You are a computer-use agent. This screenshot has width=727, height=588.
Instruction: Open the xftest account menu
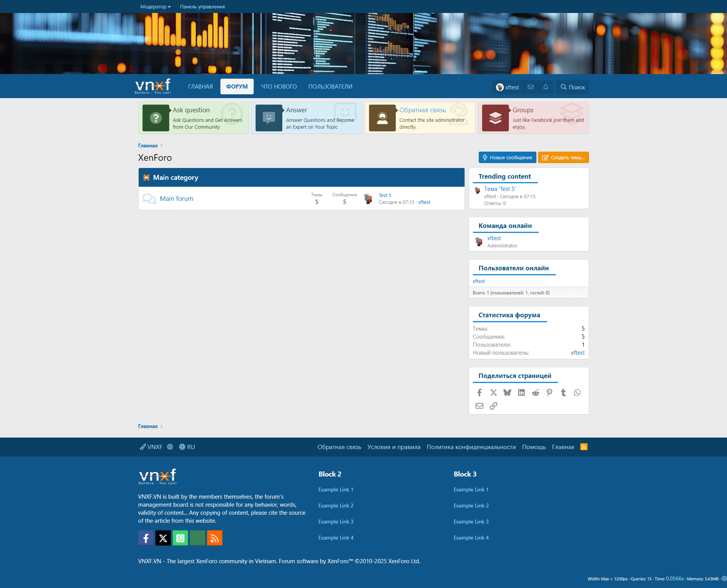(507, 87)
